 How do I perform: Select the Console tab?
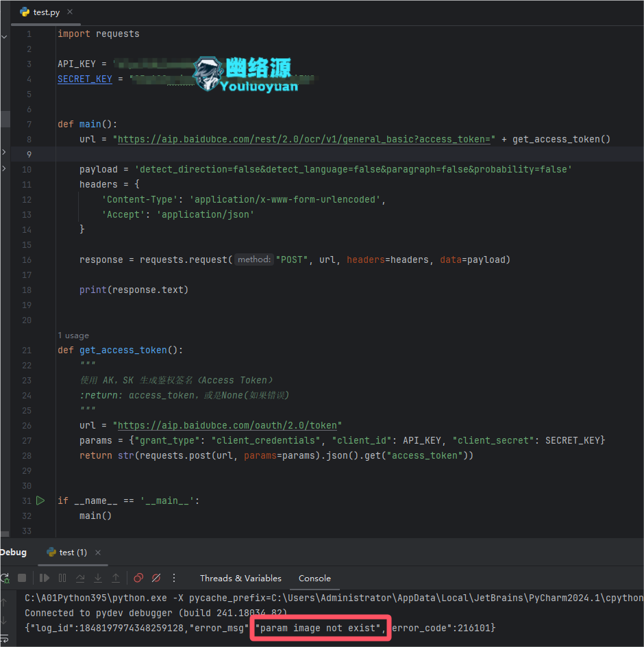(x=314, y=578)
